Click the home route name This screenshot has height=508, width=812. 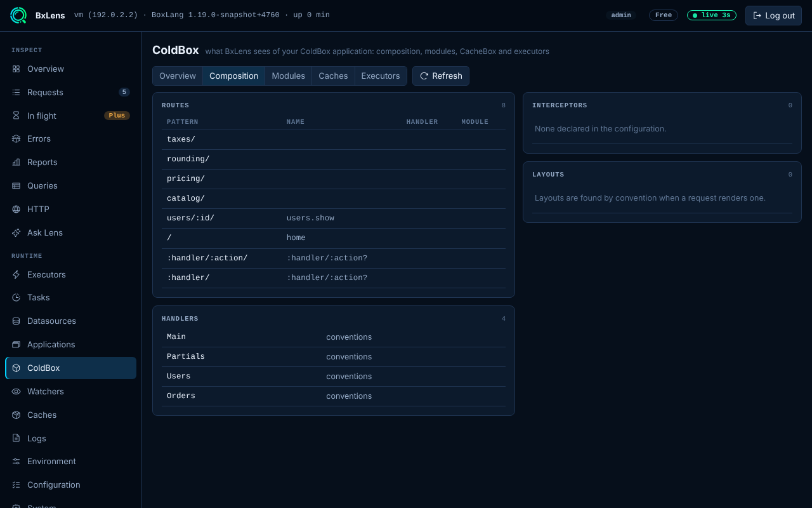[x=296, y=237]
